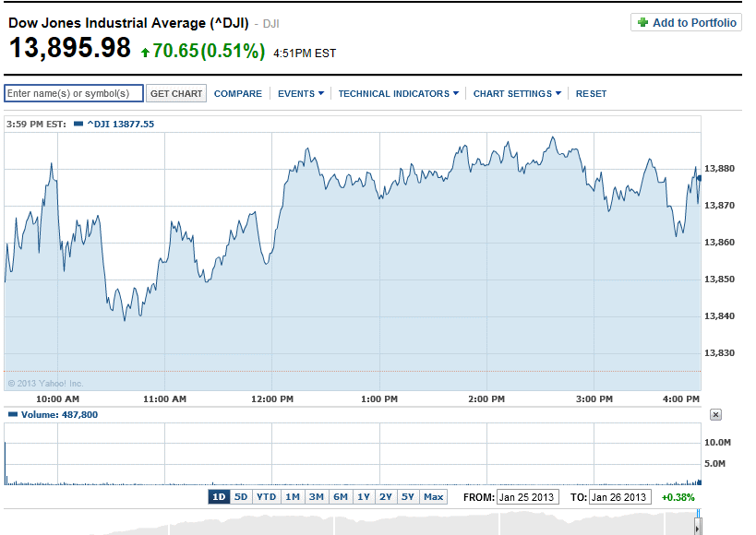This screenshot has height=535, width=756.
Task: Show the Max time range
Action: coord(433,496)
